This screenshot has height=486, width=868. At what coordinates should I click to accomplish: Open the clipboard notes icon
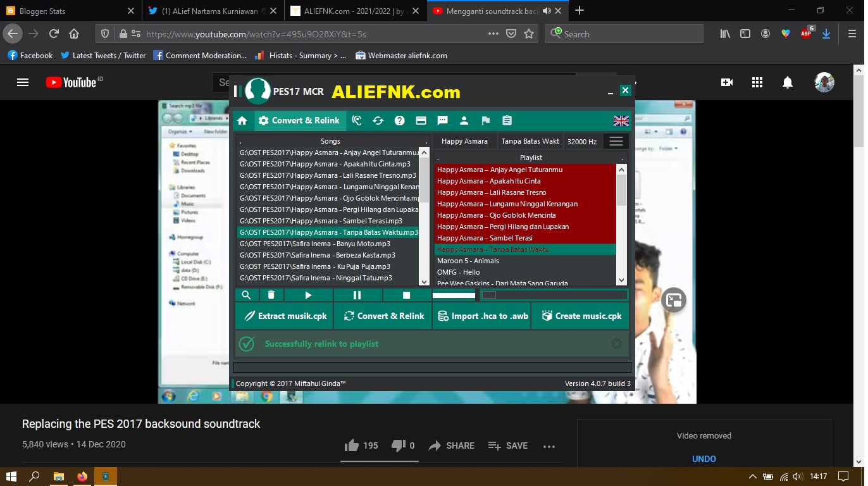pos(507,121)
